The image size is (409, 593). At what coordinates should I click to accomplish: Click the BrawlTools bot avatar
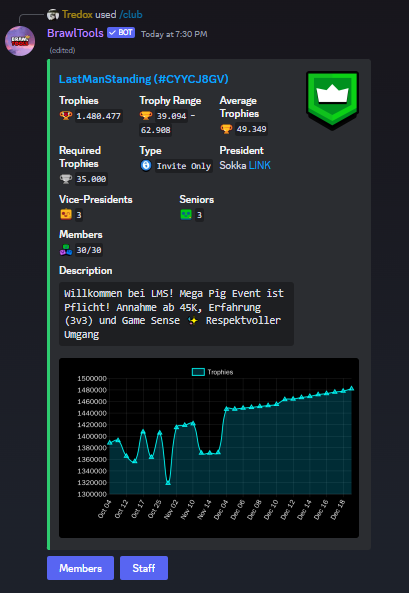[20, 41]
